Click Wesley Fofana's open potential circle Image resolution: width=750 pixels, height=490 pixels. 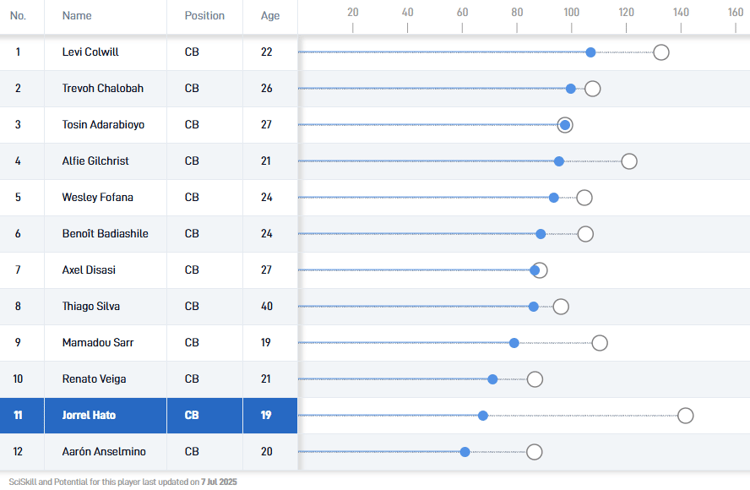click(x=584, y=197)
